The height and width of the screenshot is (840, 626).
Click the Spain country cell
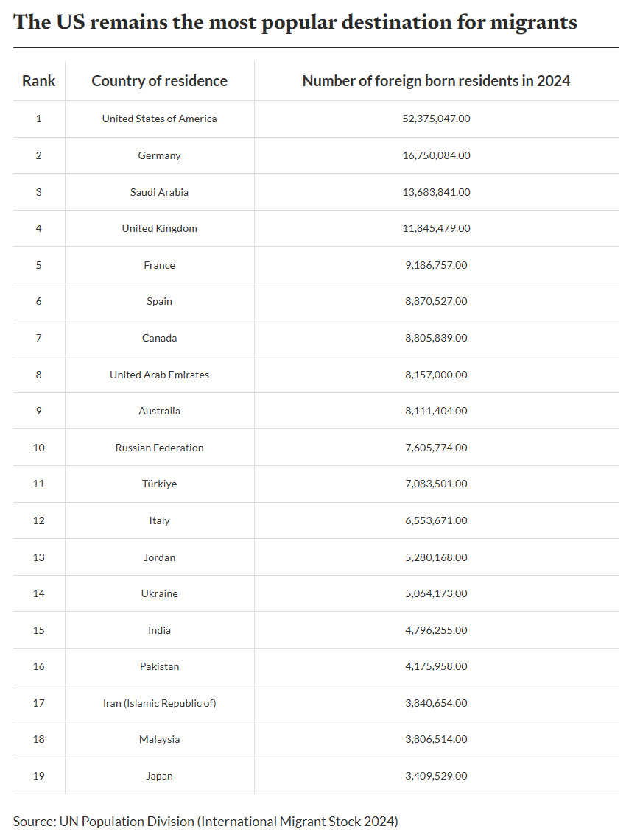[x=159, y=301]
